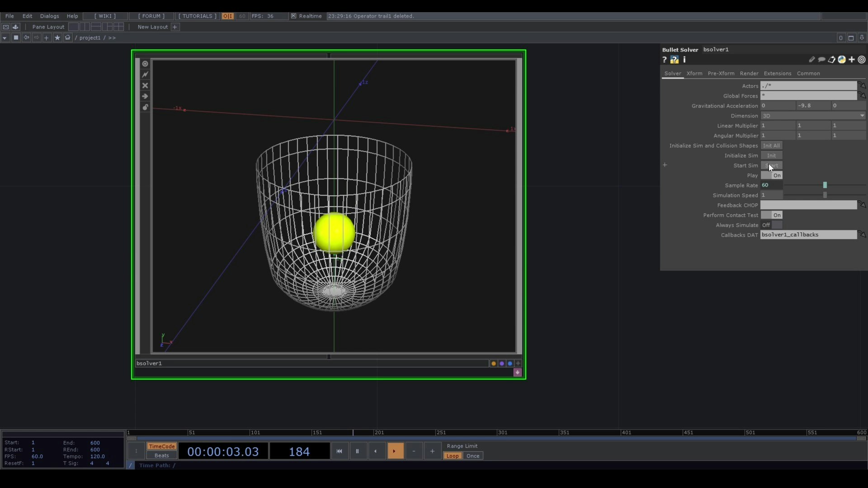Image resolution: width=868 pixels, height=488 pixels.
Task: Click the plus icon to add operator parameters
Action: coord(852,60)
